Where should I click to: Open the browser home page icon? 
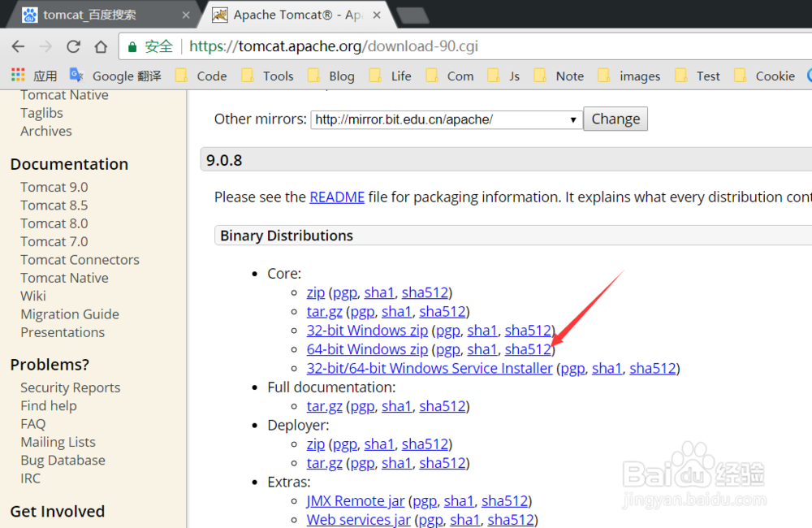tap(101, 46)
